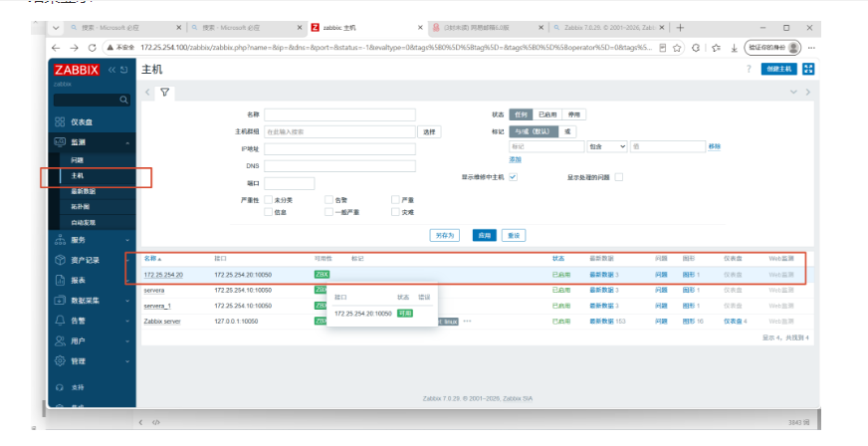Check the 一般严重 severity checkbox
The image size is (868, 446).
328,212
